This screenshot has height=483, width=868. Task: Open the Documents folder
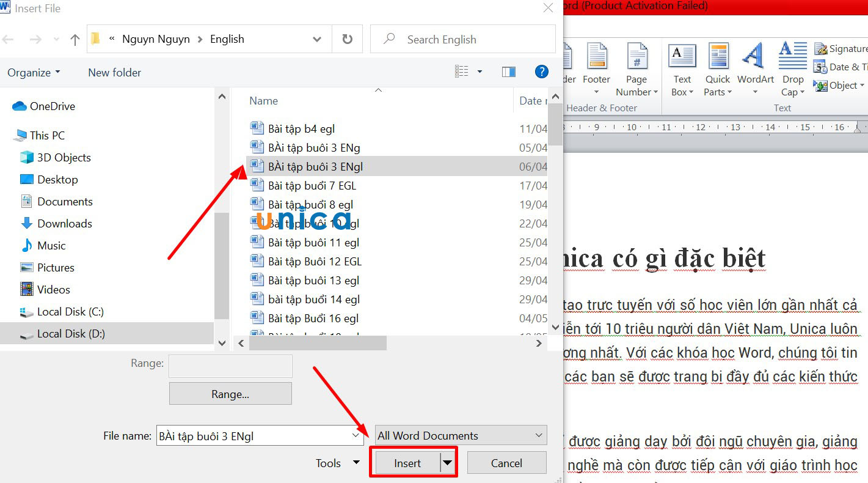56,201
